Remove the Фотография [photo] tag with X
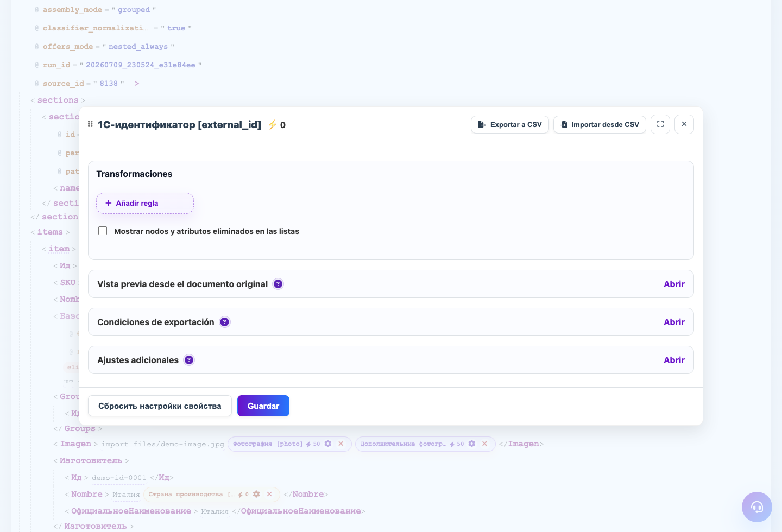This screenshot has width=782, height=532. (x=341, y=444)
